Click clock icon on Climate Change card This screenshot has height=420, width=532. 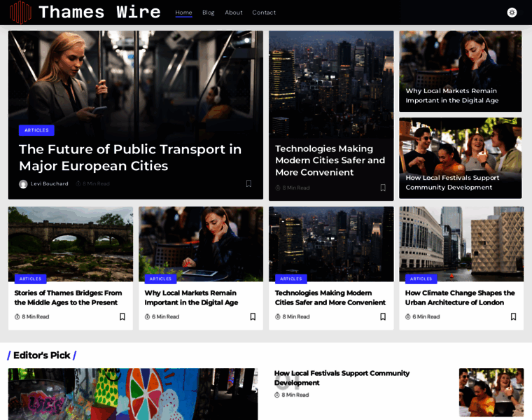coord(408,316)
